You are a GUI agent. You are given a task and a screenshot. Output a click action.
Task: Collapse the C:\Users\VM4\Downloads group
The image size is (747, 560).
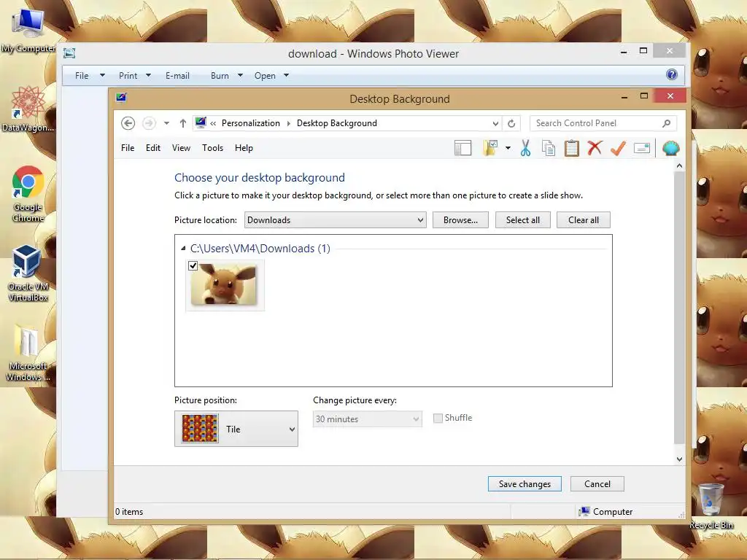click(x=183, y=248)
